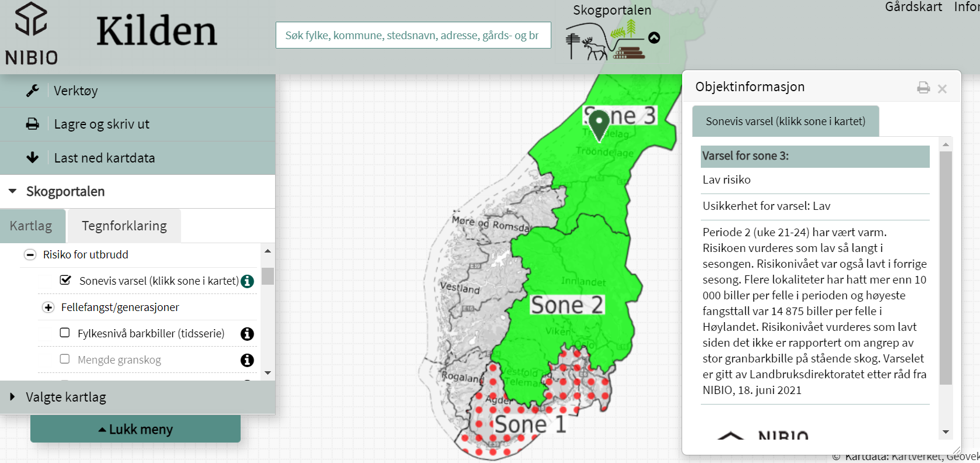
Task: Click the Sone 3 label on the map
Action: pyautogui.click(x=620, y=116)
